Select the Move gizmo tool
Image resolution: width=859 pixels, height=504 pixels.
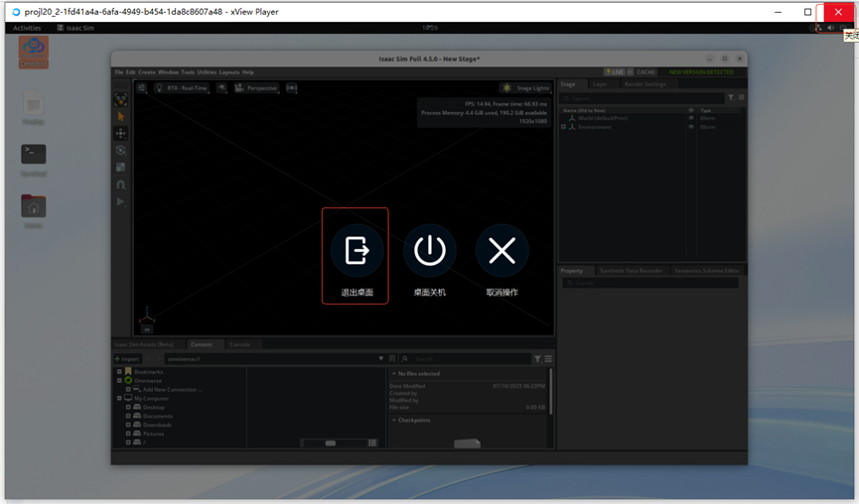[x=120, y=134]
